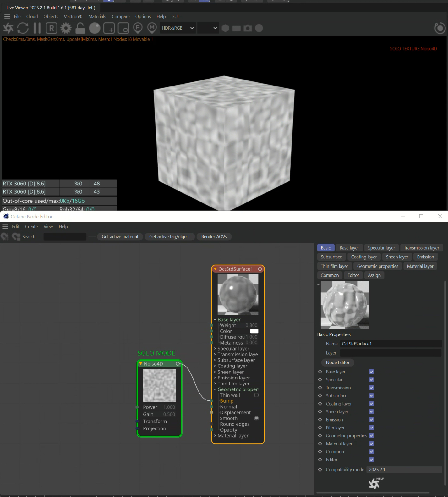448x497 pixels.
Task: Uncheck the Film layer checkbox
Action: click(371, 428)
